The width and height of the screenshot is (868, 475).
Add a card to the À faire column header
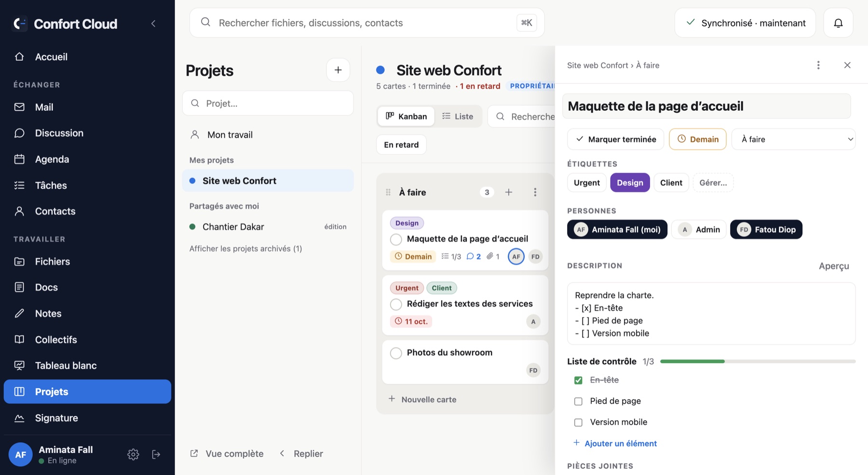coord(509,192)
